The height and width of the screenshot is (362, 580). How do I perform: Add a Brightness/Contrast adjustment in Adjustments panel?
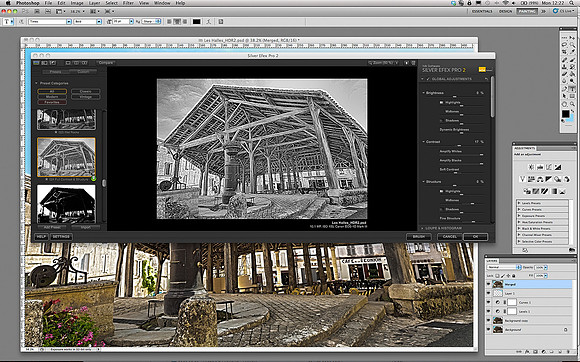[531, 167]
